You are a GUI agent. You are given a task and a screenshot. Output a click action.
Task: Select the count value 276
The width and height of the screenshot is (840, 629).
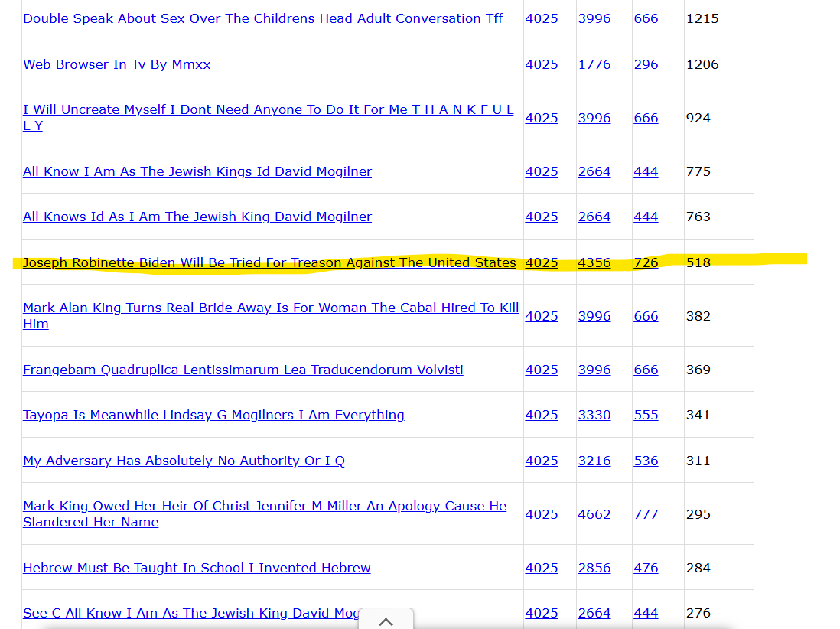click(698, 613)
